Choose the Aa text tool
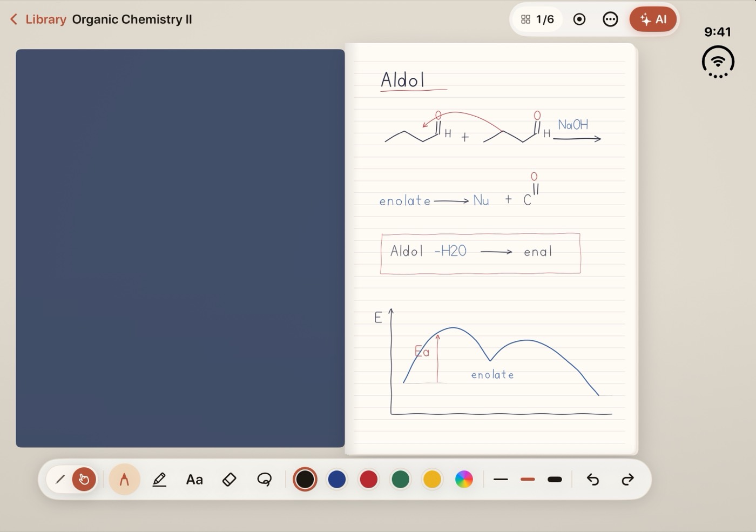Image resolution: width=756 pixels, height=532 pixels. click(x=194, y=480)
